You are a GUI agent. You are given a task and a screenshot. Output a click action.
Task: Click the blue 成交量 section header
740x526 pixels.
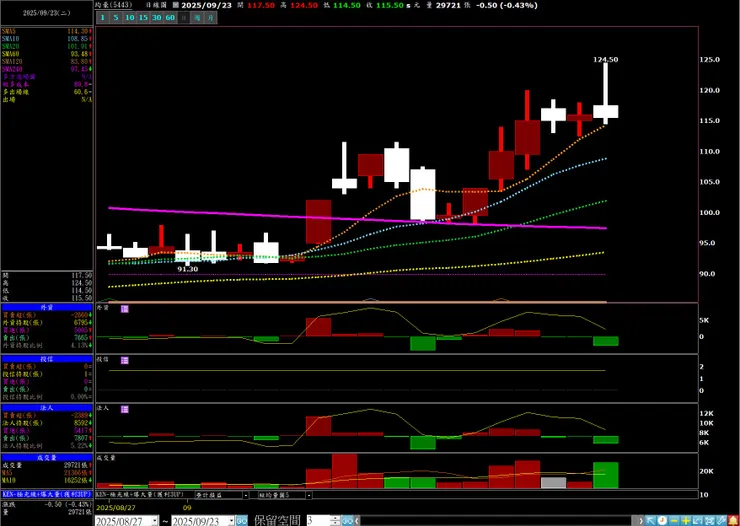[x=47, y=458]
